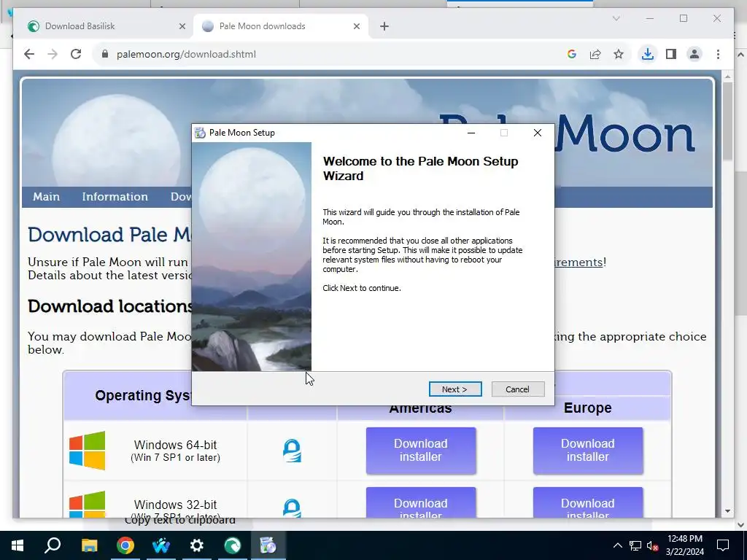Toggle Chrome side panel

pyautogui.click(x=671, y=54)
